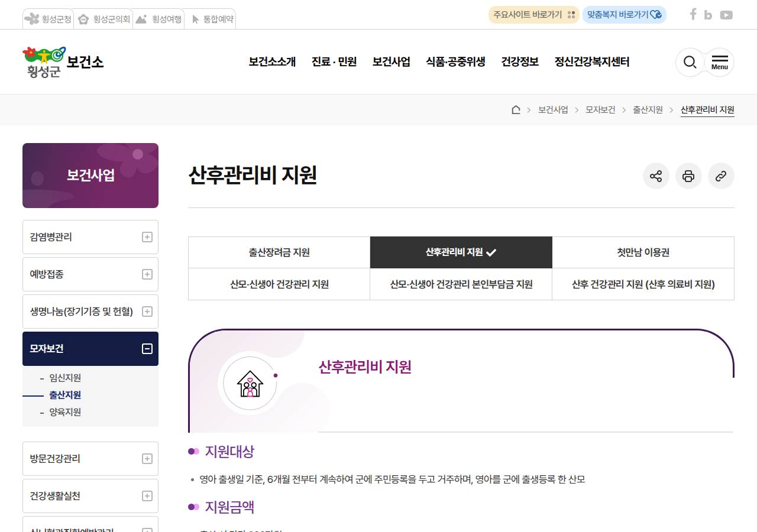
Task: Expand 생명나눔(장기기증 및 헌혈) menu
Action: point(90,312)
